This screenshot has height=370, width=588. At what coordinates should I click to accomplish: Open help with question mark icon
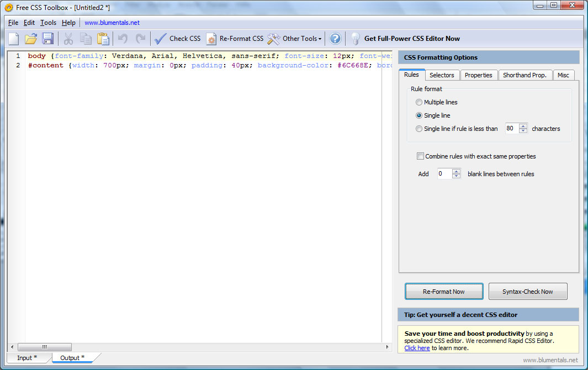[335, 39]
